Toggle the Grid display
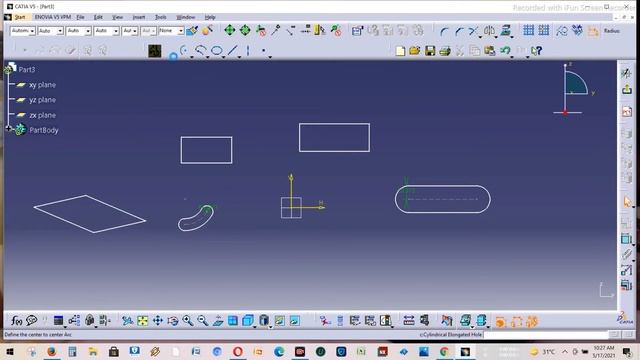The width and height of the screenshot is (640, 360). [529, 30]
